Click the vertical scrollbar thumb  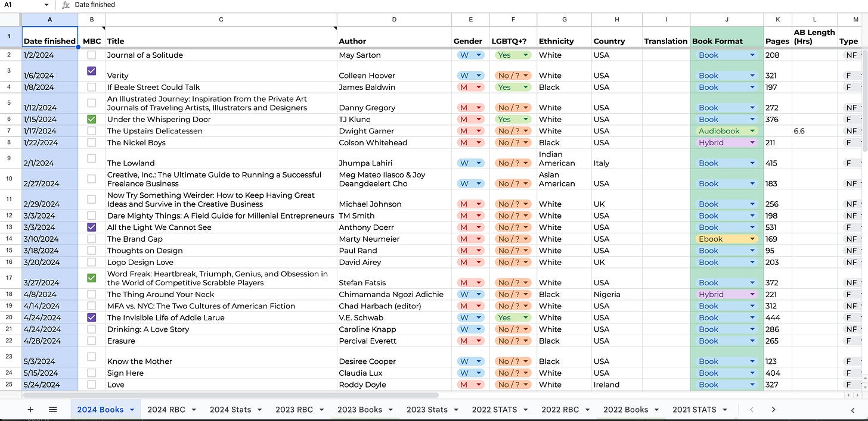click(864, 101)
